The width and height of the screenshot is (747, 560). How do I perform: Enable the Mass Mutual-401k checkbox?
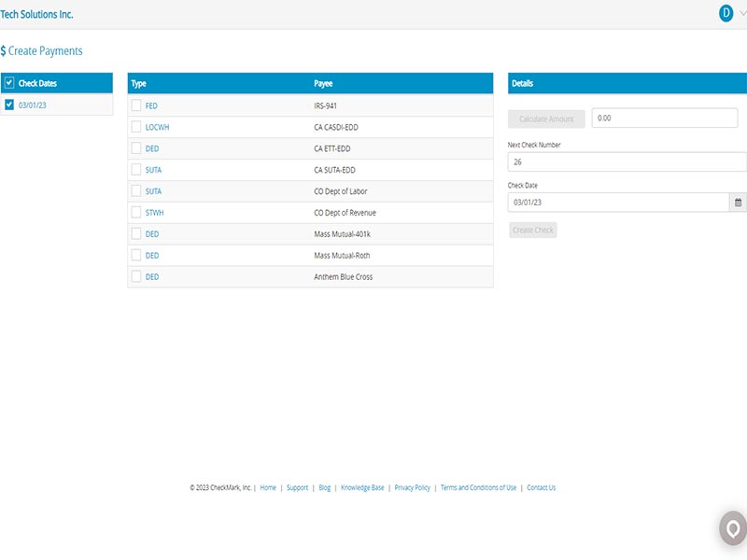(x=136, y=234)
